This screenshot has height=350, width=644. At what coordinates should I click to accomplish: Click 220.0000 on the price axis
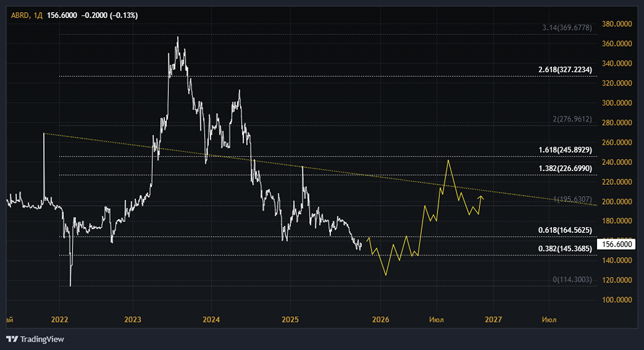coord(617,181)
